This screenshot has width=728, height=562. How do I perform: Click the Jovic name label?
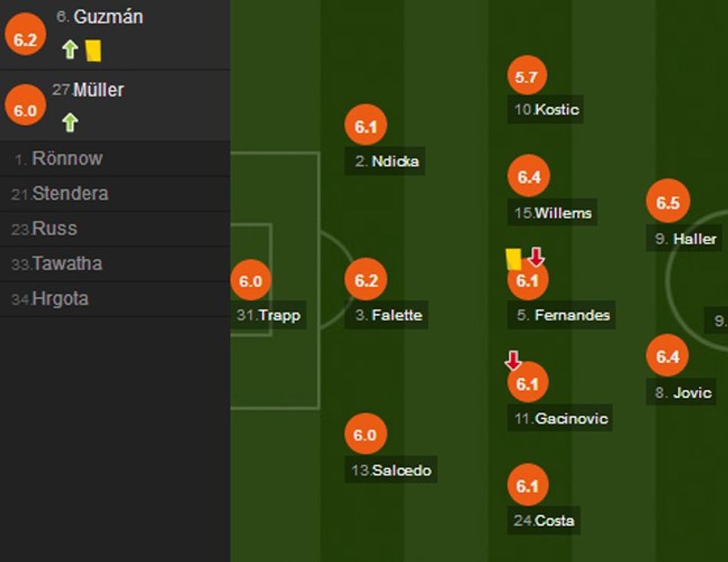click(683, 393)
